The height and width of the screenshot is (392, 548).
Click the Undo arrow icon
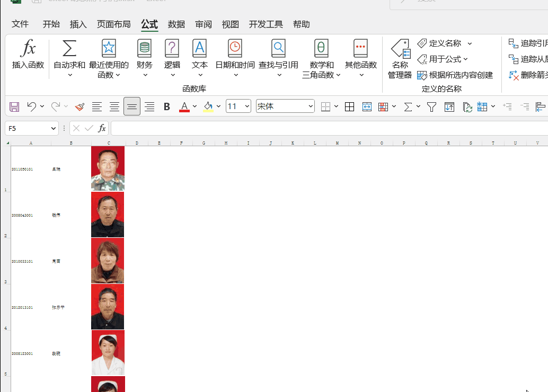pyautogui.click(x=31, y=106)
